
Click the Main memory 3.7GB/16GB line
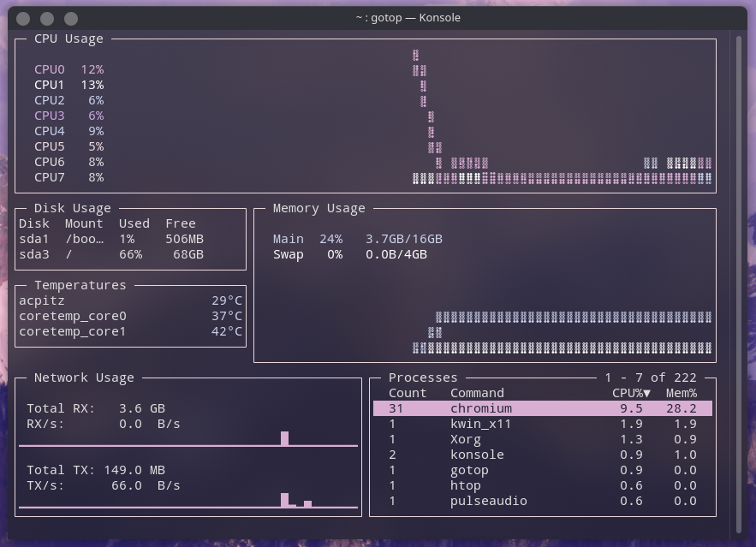point(358,239)
